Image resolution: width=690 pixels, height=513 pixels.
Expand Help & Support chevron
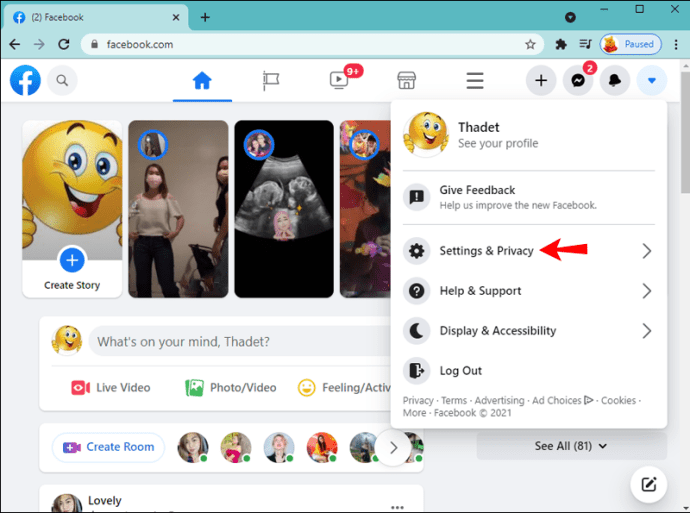coord(646,291)
